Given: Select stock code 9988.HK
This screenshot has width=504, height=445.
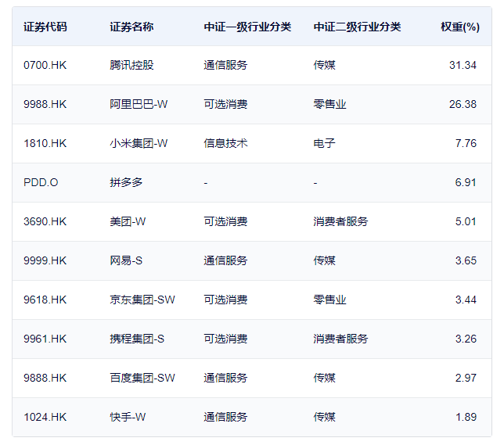Looking at the screenshot, I should point(45,105).
